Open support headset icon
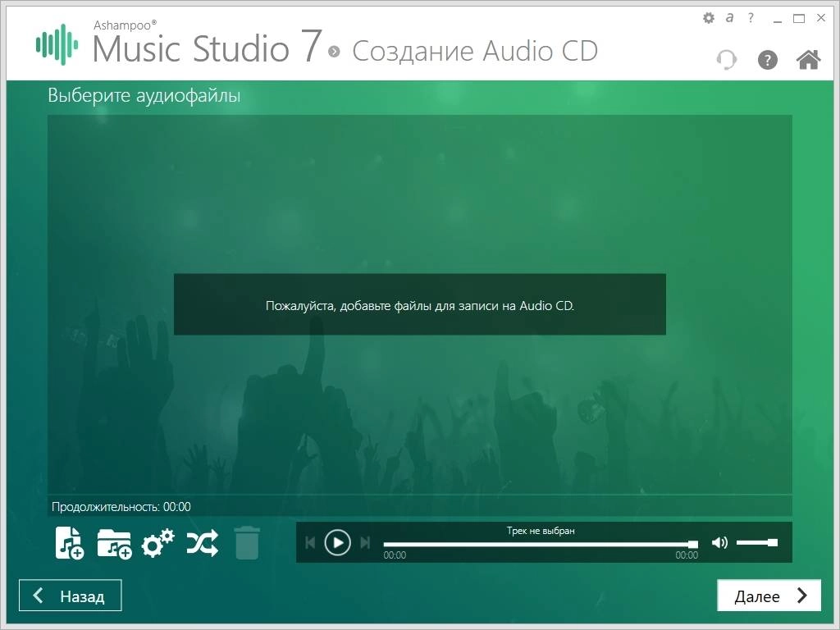The image size is (840, 630). tap(727, 59)
